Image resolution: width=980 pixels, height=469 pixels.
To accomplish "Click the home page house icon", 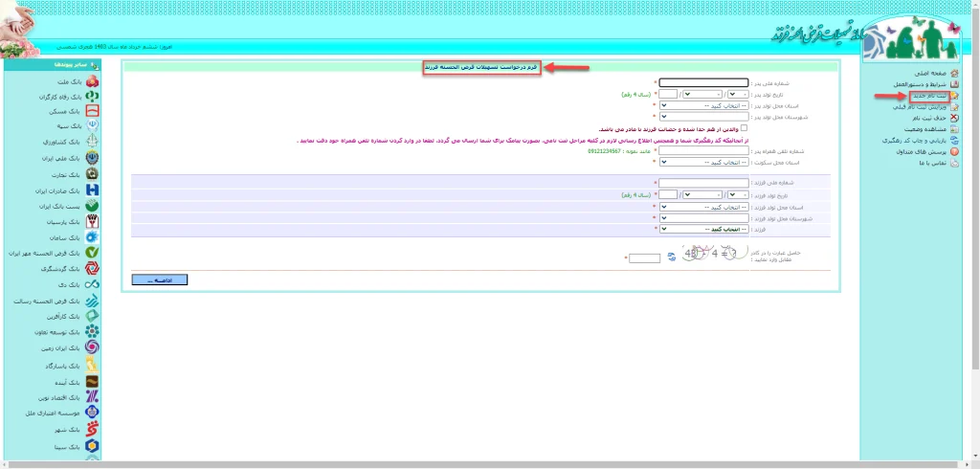I will pyautogui.click(x=954, y=73).
